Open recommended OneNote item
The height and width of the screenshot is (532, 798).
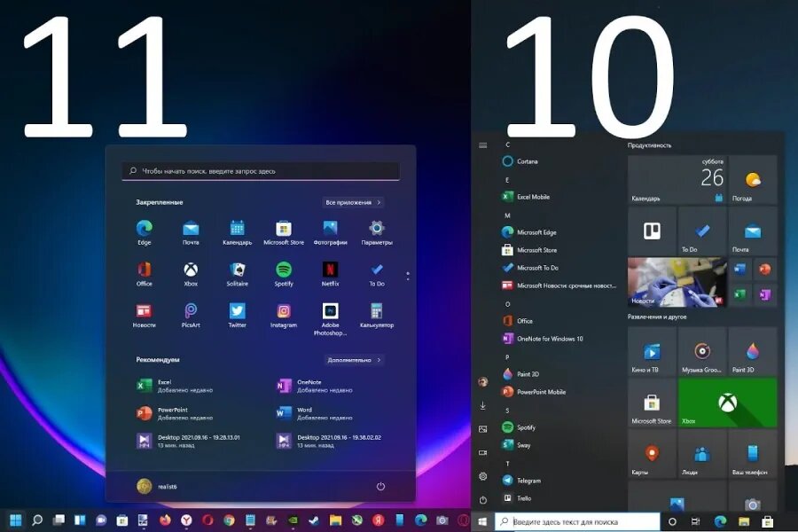coord(314,386)
